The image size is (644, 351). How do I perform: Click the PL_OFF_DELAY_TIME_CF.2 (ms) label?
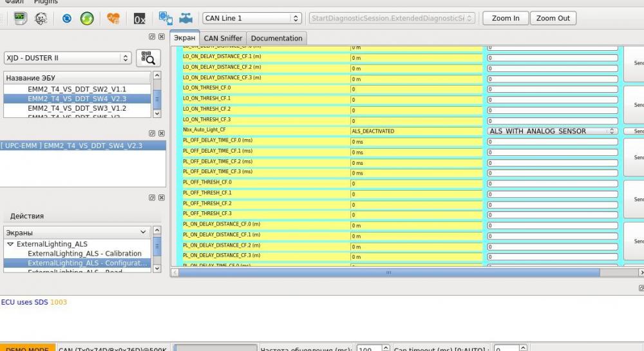coord(218,162)
